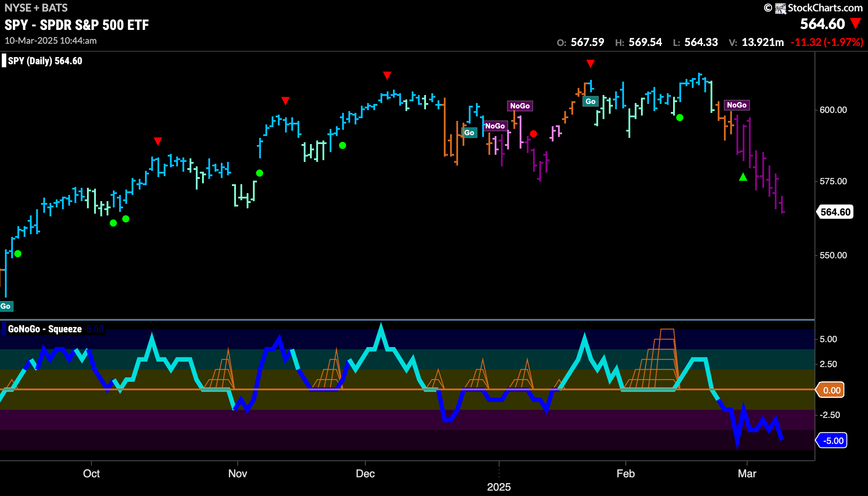Viewport: 868px width, 496px height.
Task: Click the late October orange squeeze grid
Action: click(219, 369)
